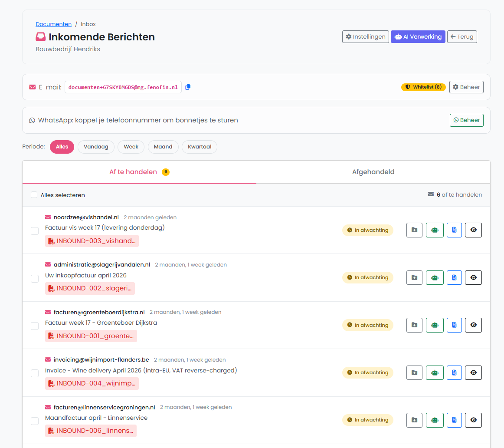
Task: Open attachment INBOUND-006_linnens…
Action: 91,431
